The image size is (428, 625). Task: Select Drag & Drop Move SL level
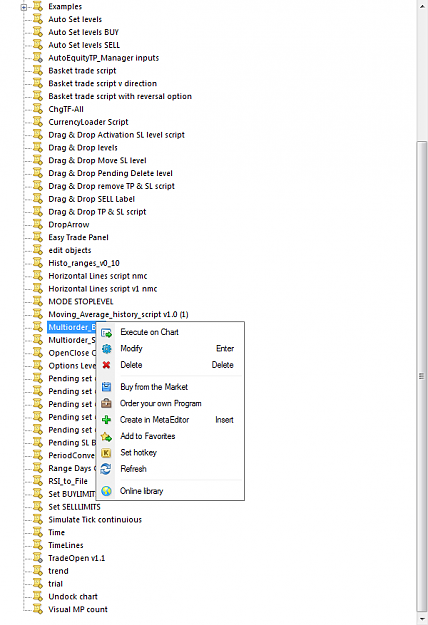coord(97,160)
